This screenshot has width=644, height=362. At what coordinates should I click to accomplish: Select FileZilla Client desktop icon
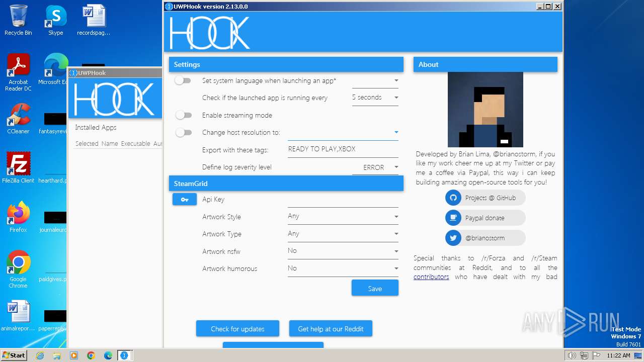pos(18,168)
